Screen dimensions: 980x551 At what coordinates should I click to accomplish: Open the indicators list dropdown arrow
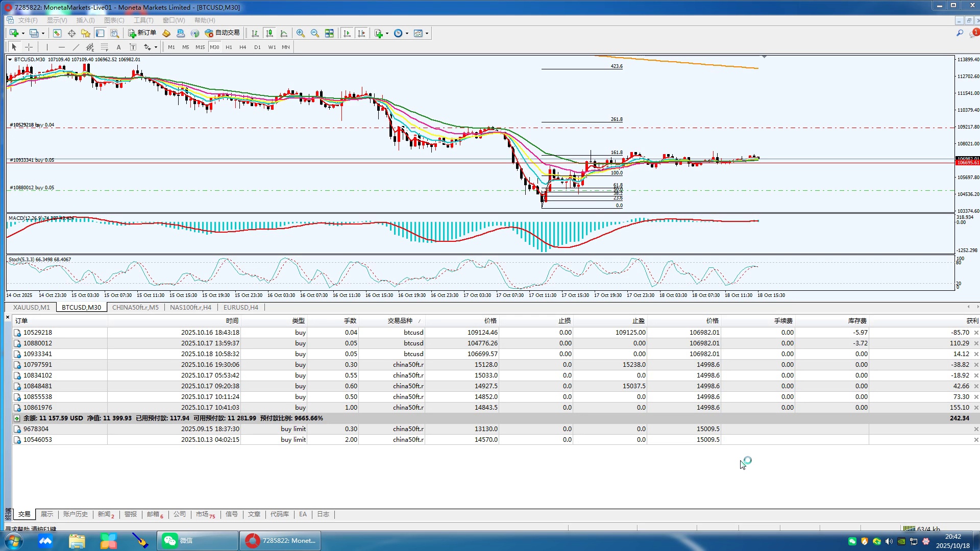coord(387,34)
